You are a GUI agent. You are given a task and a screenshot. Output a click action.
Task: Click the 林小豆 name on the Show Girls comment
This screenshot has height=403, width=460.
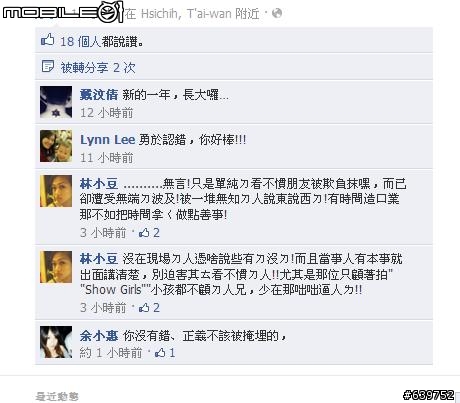click(99, 259)
